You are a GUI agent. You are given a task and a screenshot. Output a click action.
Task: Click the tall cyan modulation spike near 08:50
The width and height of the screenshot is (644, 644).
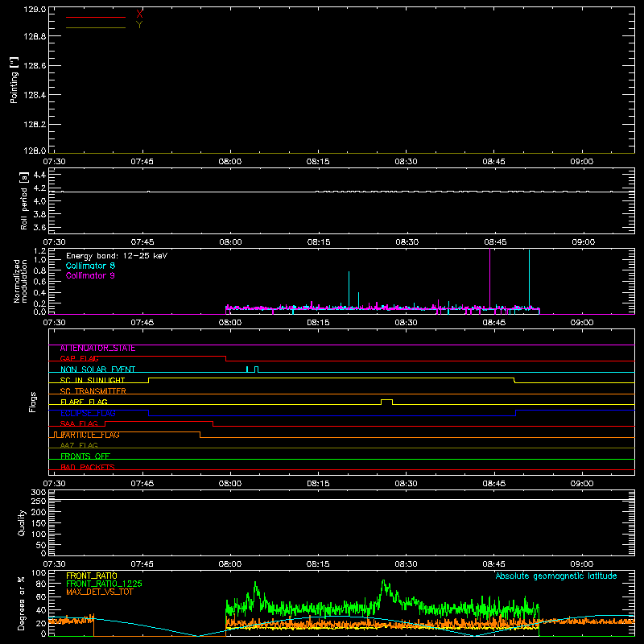click(x=529, y=279)
